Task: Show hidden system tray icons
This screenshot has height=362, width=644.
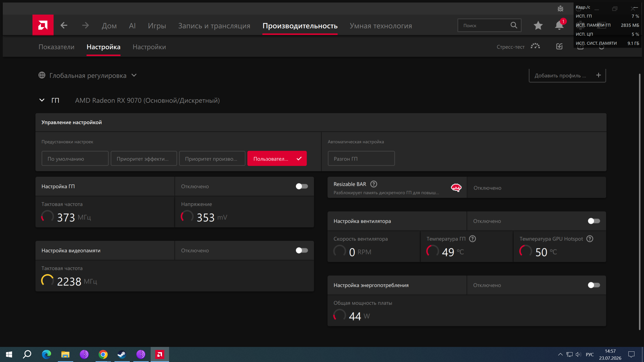Action: 560,354
